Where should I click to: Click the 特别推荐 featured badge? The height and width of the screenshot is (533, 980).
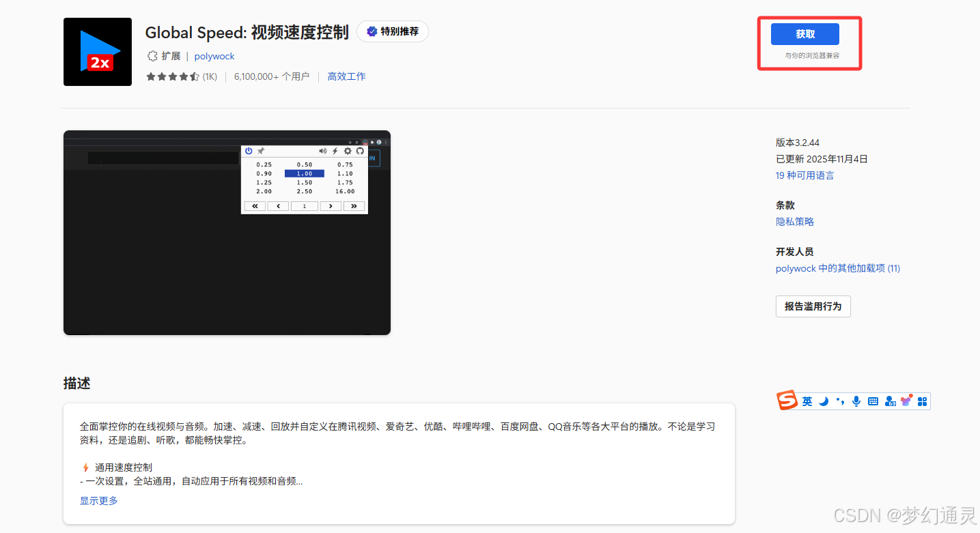393,31
